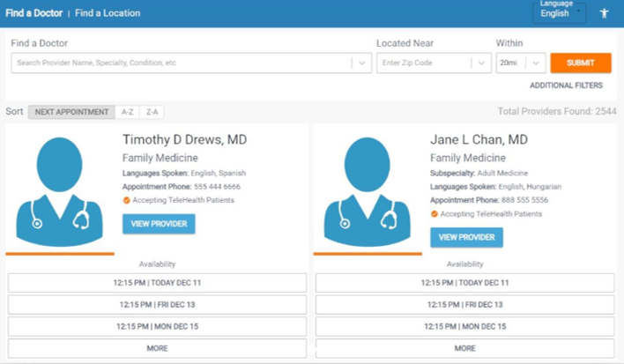Click TeleHealth checkmark icon for Timothy Drews
Viewport: 624px width, 364px height.
(126, 201)
